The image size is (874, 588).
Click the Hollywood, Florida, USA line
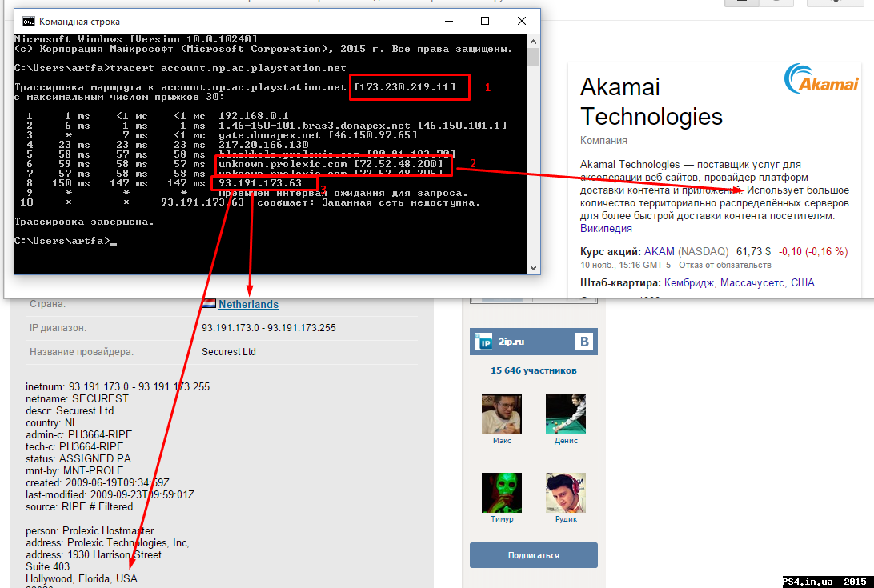click(x=82, y=579)
